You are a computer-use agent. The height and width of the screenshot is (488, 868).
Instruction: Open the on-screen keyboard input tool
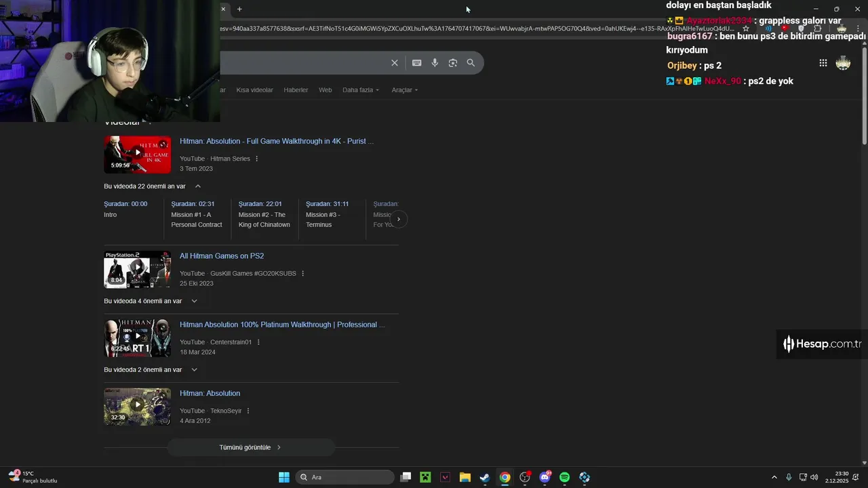pos(416,63)
